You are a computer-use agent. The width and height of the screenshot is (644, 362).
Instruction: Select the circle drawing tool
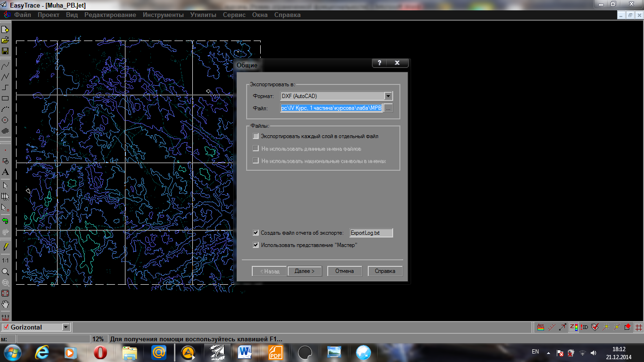5,120
